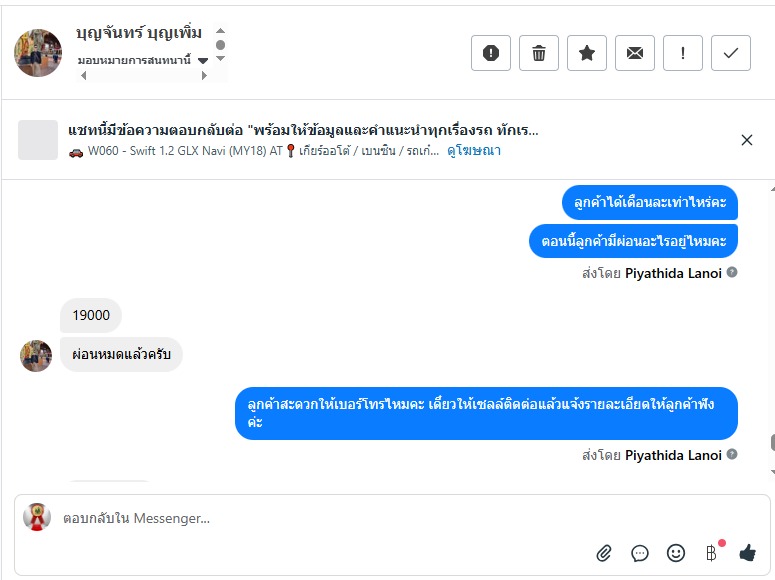The width and height of the screenshot is (775, 580).
Task: Open saved replies speech bubble icon
Action: pos(640,553)
